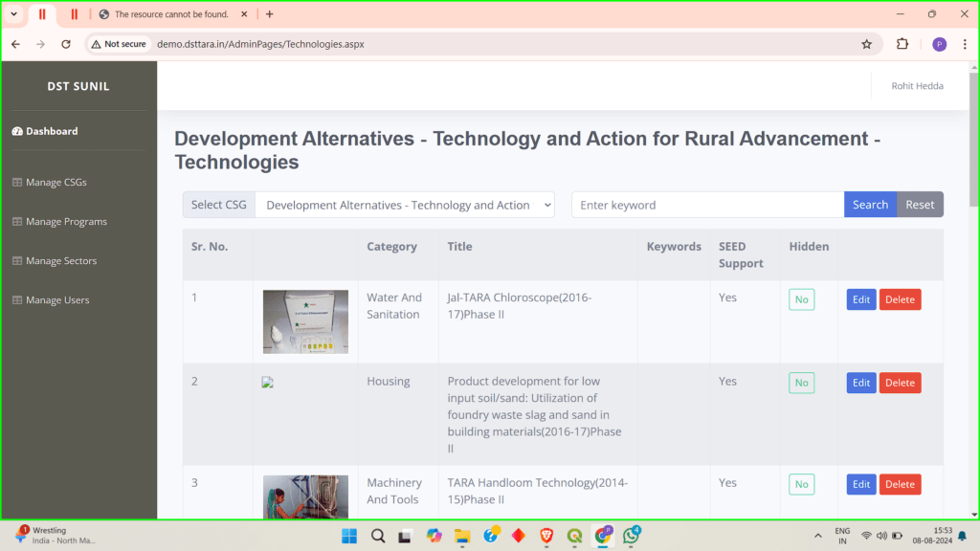980x551 pixels.
Task: Click the address bar URL
Action: click(260, 44)
